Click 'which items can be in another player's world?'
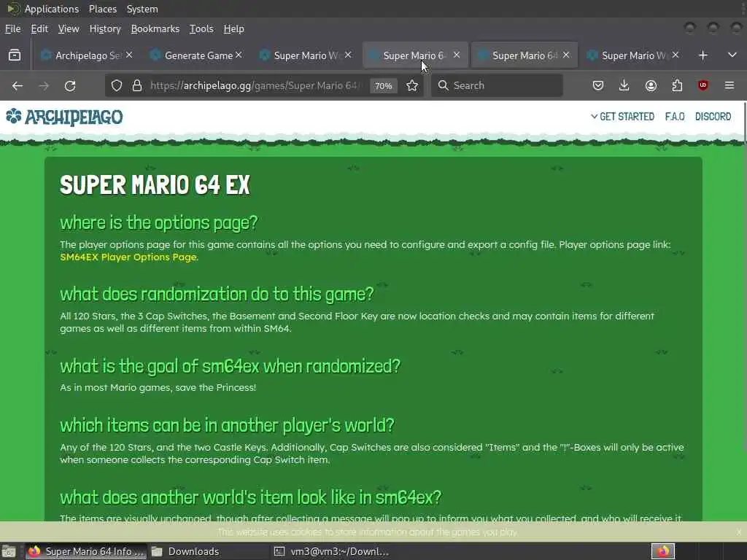747x560 pixels. click(228, 425)
